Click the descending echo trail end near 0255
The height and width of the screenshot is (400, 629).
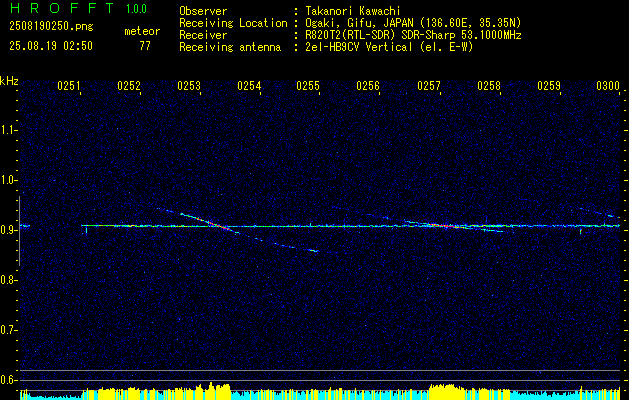click(x=313, y=251)
